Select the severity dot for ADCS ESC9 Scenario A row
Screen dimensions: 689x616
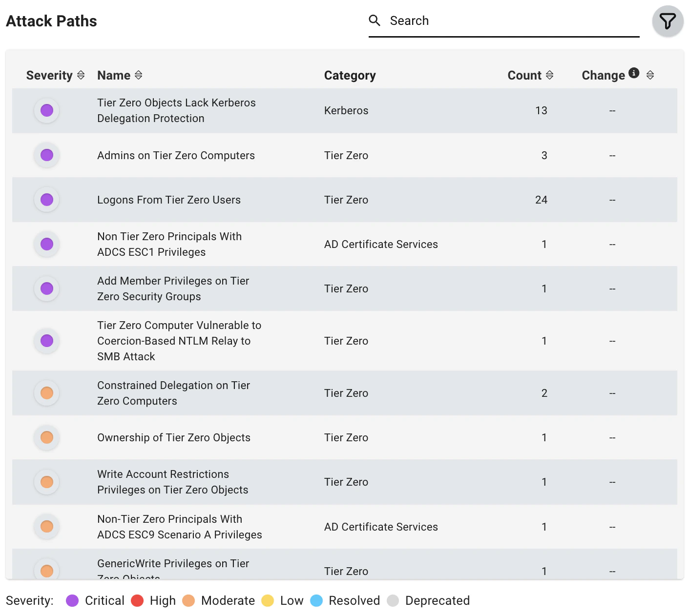click(46, 527)
